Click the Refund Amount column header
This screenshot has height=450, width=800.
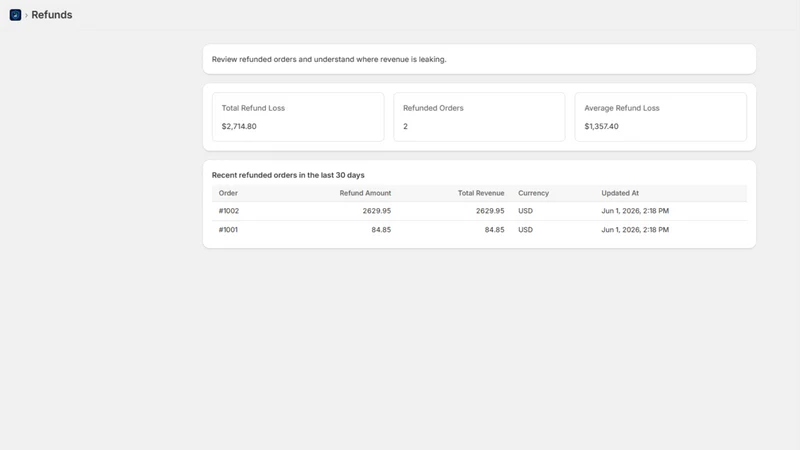coord(365,193)
